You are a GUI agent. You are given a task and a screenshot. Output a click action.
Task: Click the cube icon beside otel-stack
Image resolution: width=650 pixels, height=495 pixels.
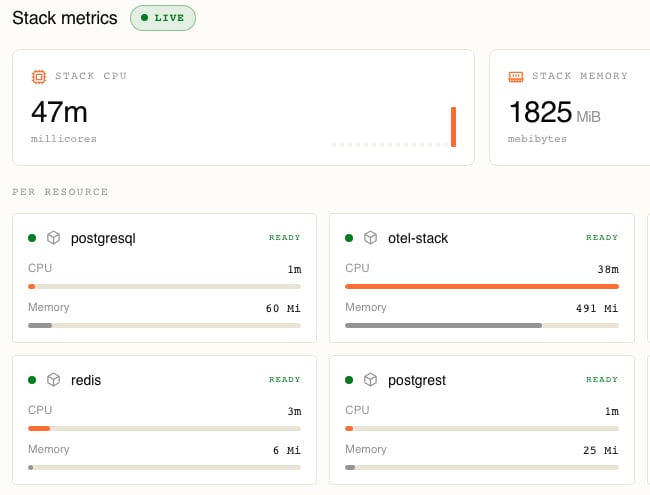371,238
